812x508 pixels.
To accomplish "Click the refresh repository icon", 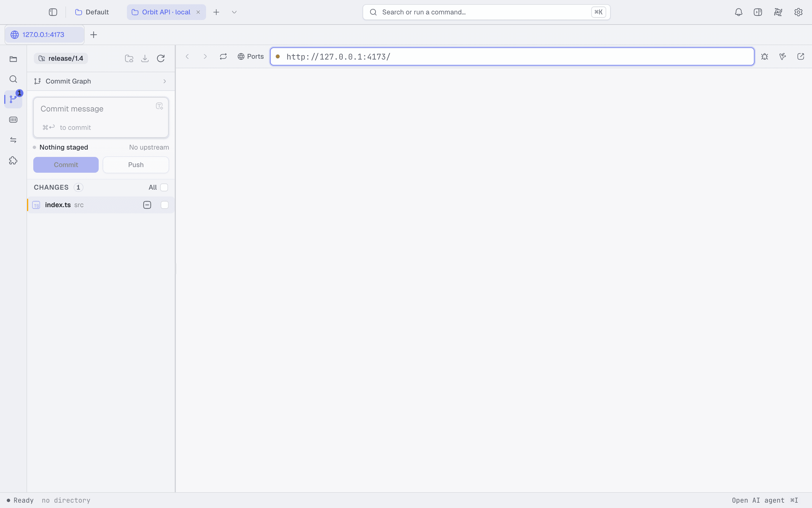I will [161, 58].
